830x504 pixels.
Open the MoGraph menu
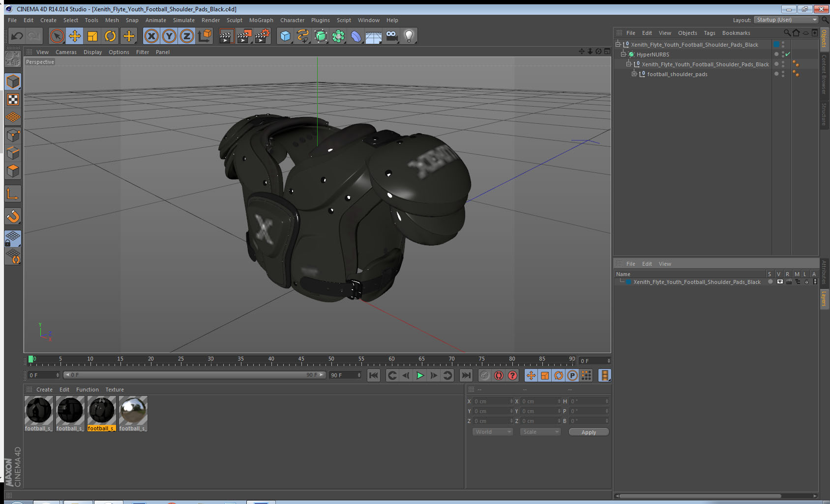click(x=261, y=20)
